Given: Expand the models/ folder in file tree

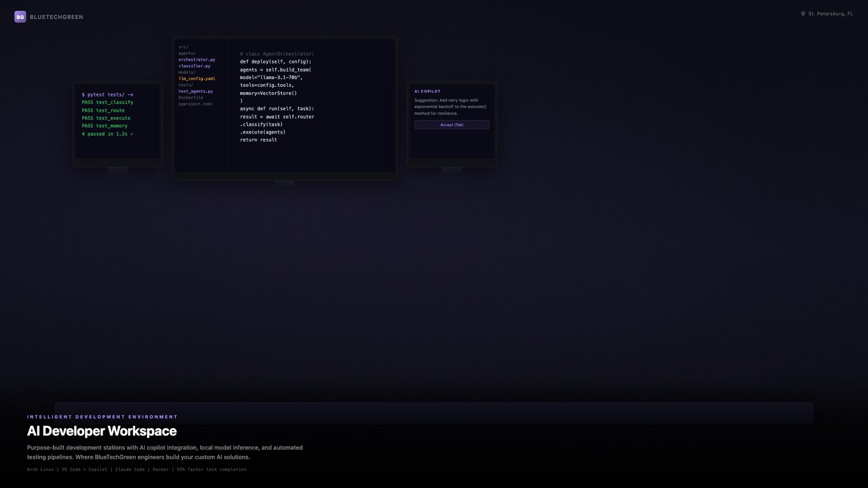Looking at the screenshot, I should click(x=187, y=72).
